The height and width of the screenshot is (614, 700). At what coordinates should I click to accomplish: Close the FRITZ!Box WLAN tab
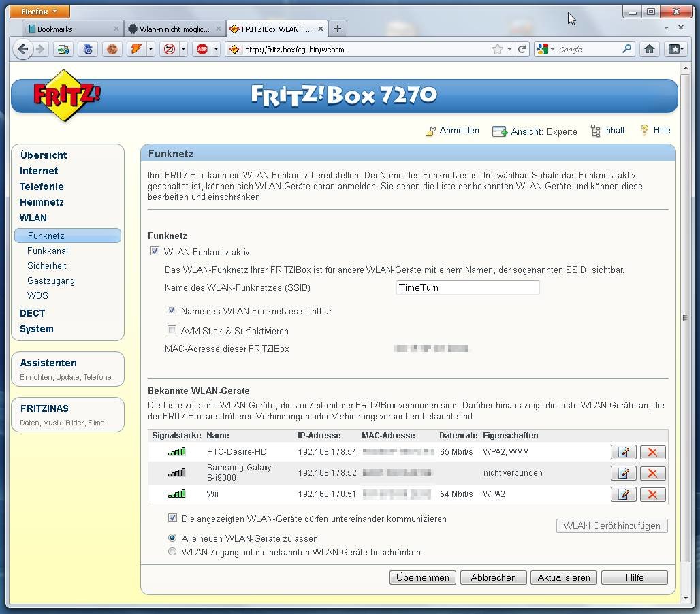tap(321, 29)
